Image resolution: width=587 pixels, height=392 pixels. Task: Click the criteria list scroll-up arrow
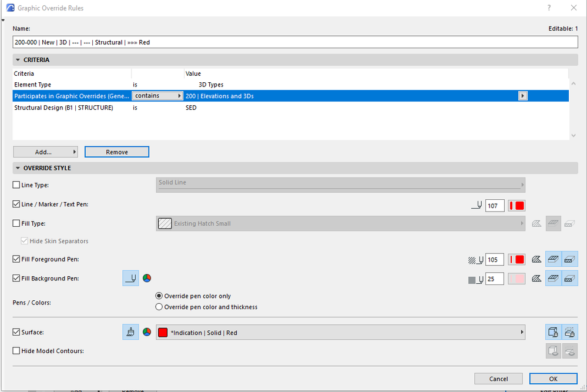[573, 84]
